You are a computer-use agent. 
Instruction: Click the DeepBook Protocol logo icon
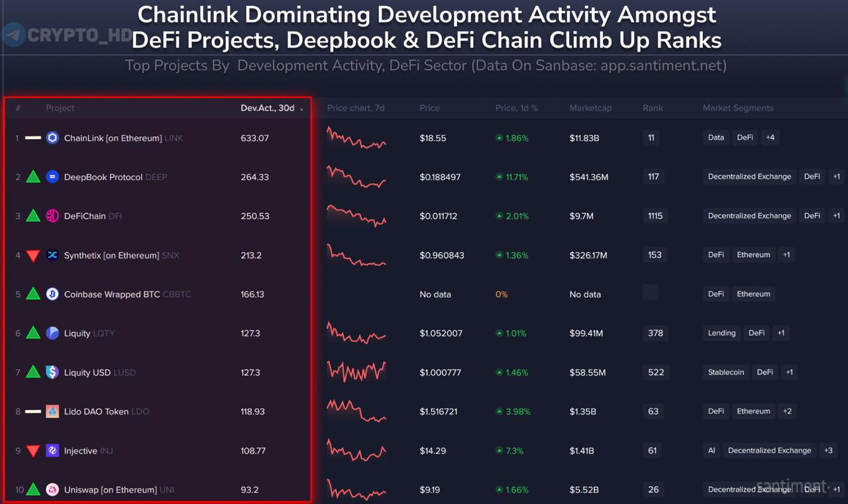[x=52, y=177]
